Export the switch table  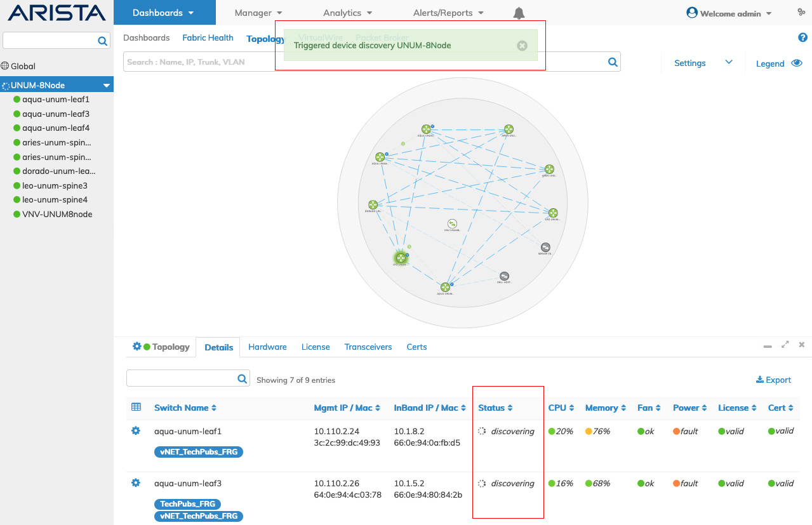pyautogui.click(x=773, y=380)
